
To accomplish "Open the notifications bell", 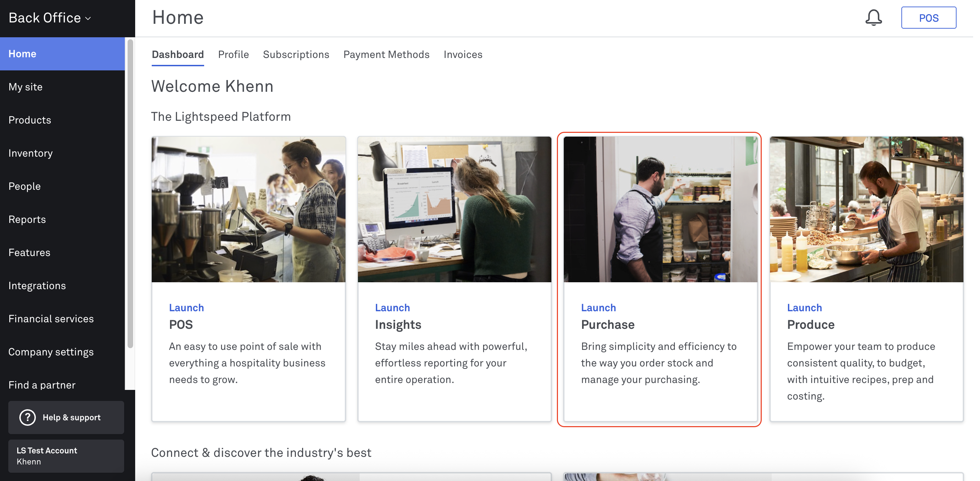I will coord(873,18).
